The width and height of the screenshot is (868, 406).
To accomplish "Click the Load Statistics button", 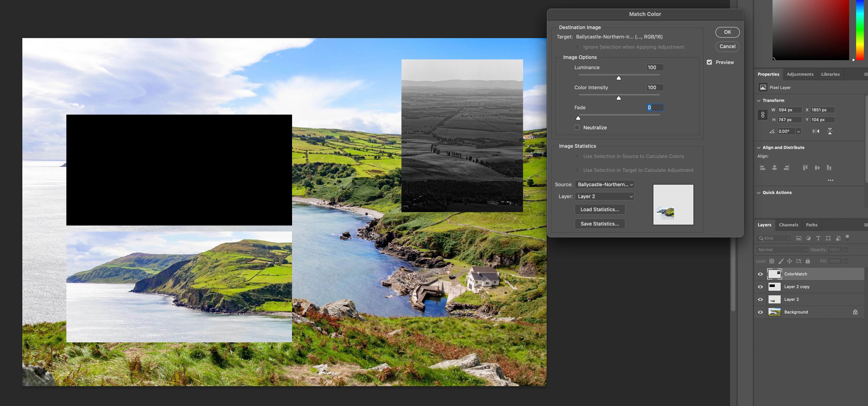I will coord(599,209).
